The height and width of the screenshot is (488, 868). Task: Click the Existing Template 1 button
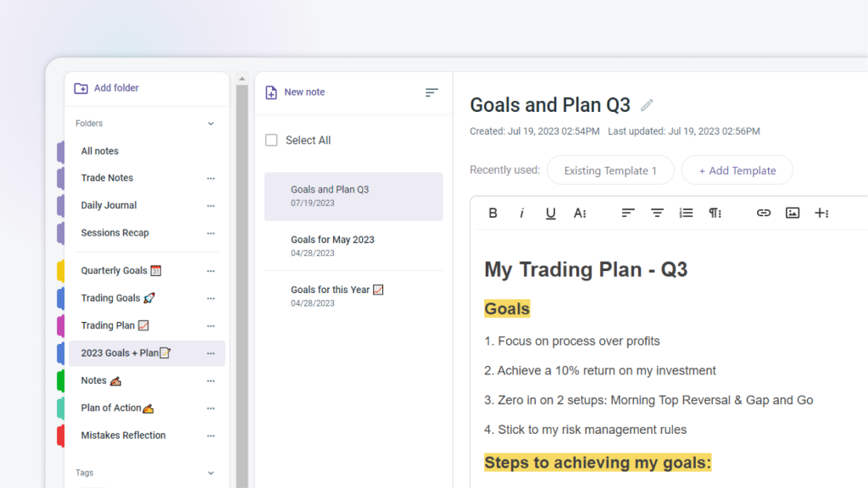(610, 170)
